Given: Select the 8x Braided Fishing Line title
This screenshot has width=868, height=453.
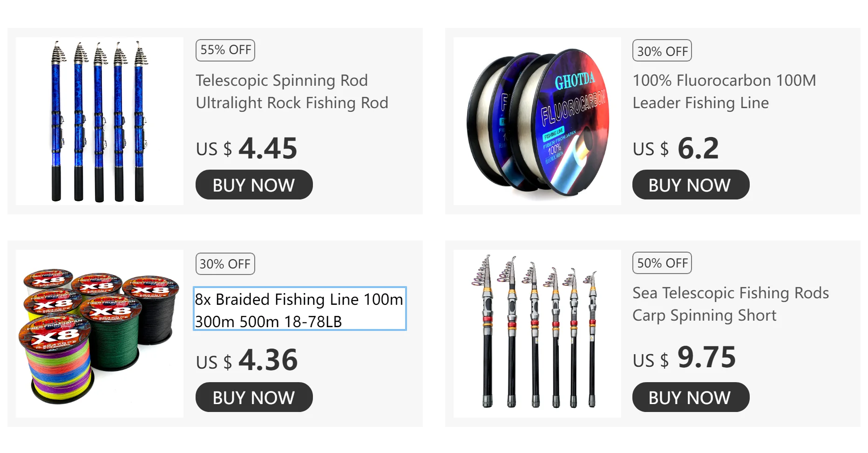Looking at the screenshot, I should pos(299,309).
